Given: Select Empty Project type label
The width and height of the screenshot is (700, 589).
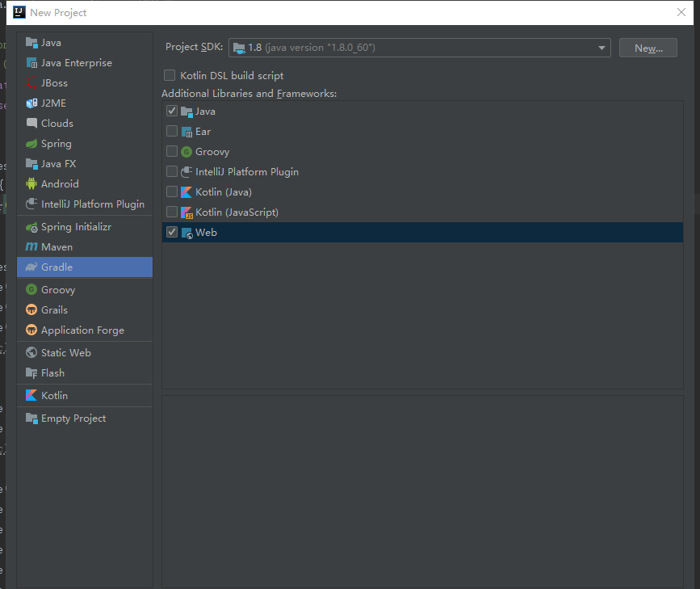Looking at the screenshot, I should point(73,419).
